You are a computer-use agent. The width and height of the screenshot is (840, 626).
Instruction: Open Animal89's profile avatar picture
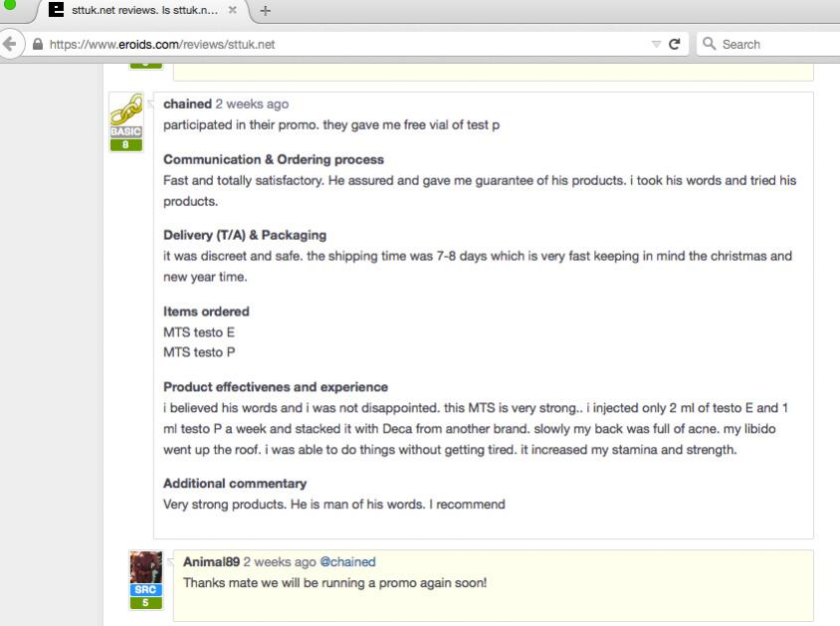(145, 567)
